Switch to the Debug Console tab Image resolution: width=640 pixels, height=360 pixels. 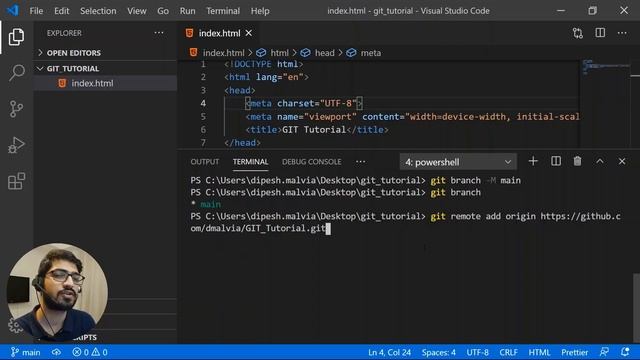pyautogui.click(x=311, y=162)
